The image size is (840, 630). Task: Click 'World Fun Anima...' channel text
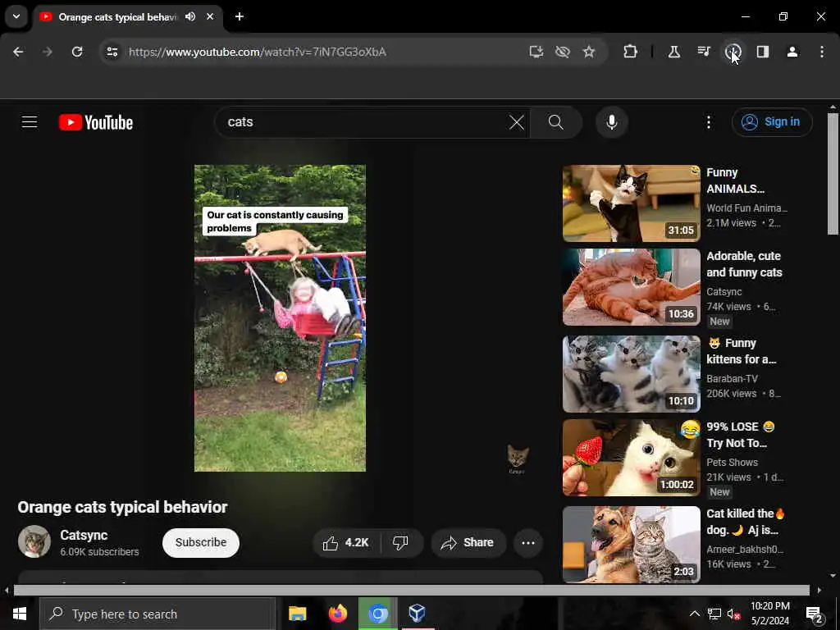coord(746,208)
